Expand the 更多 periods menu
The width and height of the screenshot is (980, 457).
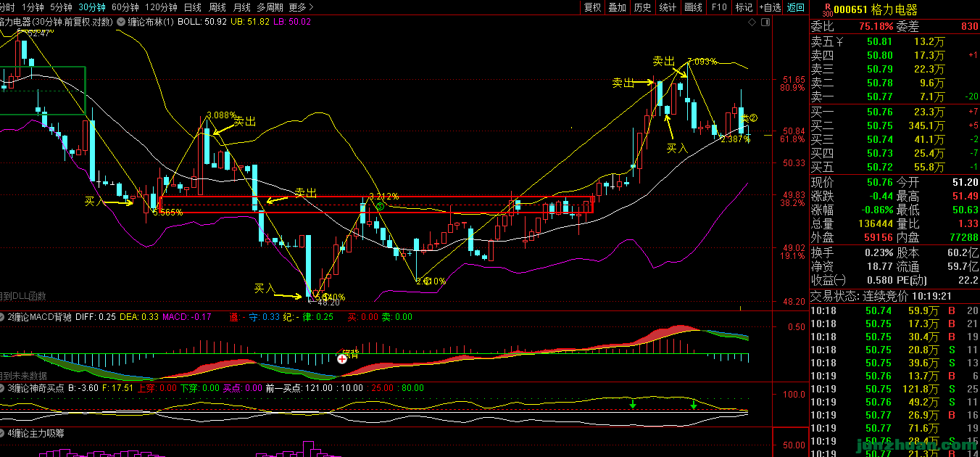pos(301,7)
